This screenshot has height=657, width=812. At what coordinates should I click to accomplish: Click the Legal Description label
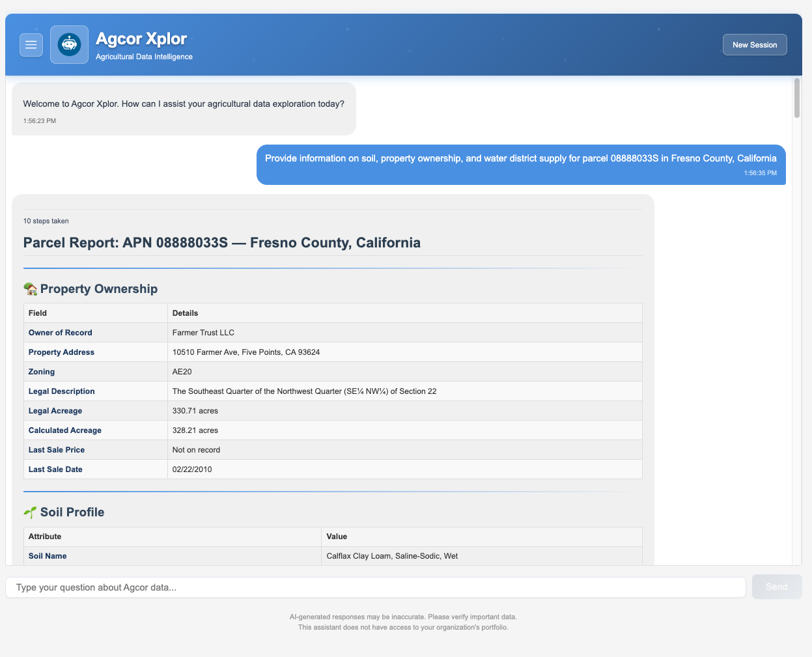click(62, 391)
